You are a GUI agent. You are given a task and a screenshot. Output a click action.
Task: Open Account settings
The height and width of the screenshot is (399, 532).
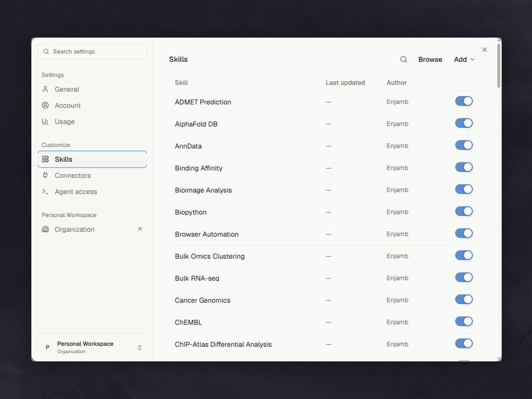(92, 105)
